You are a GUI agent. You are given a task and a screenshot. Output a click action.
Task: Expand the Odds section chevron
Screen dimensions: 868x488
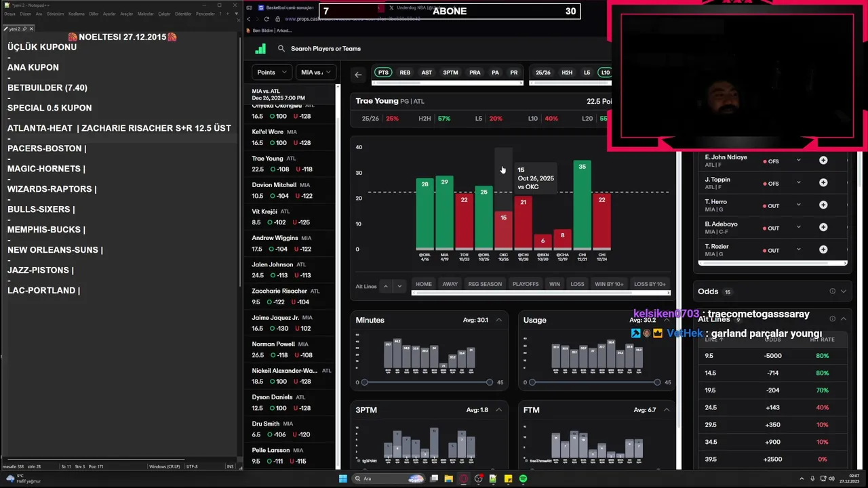point(844,291)
